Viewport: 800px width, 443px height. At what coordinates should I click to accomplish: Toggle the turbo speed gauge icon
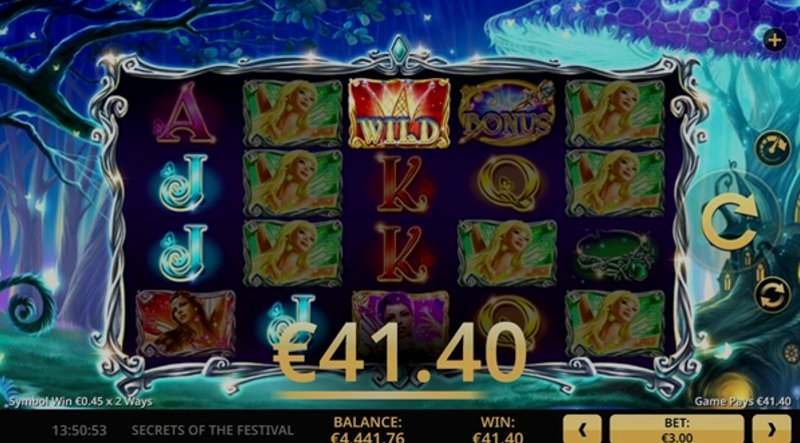point(772,149)
